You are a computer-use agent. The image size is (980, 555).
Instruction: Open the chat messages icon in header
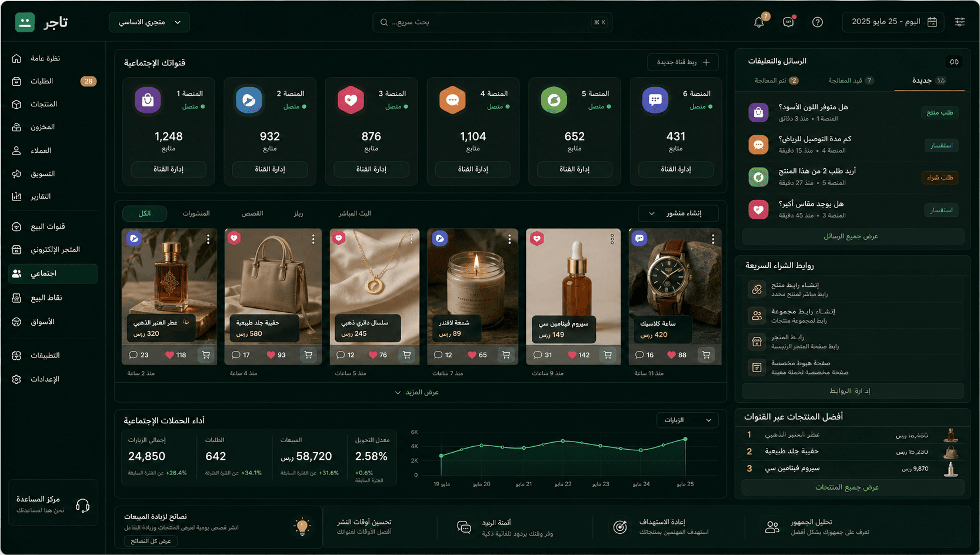tap(788, 22)
